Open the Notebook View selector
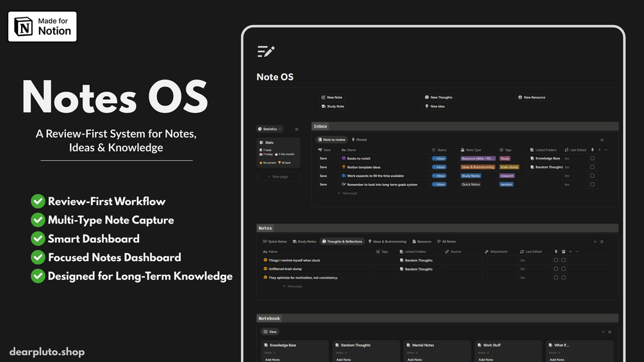This screenshot has width=644, height=362. pos(270,332)
